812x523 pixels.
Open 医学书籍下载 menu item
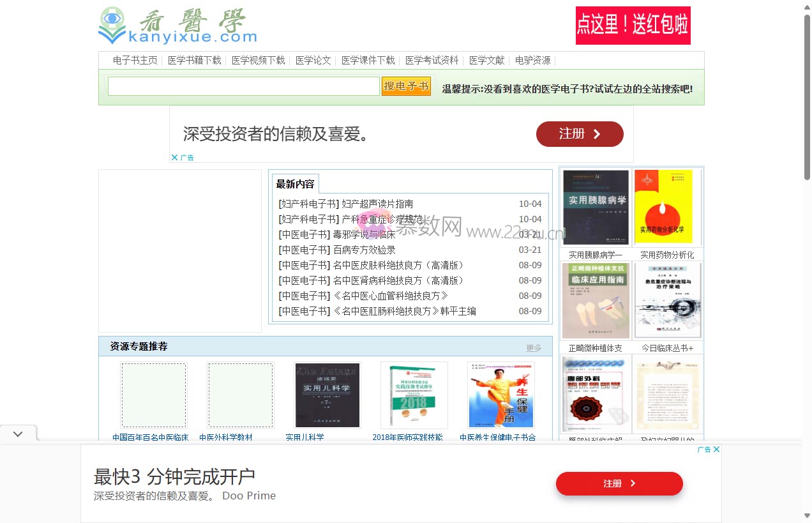coord(195,61)
